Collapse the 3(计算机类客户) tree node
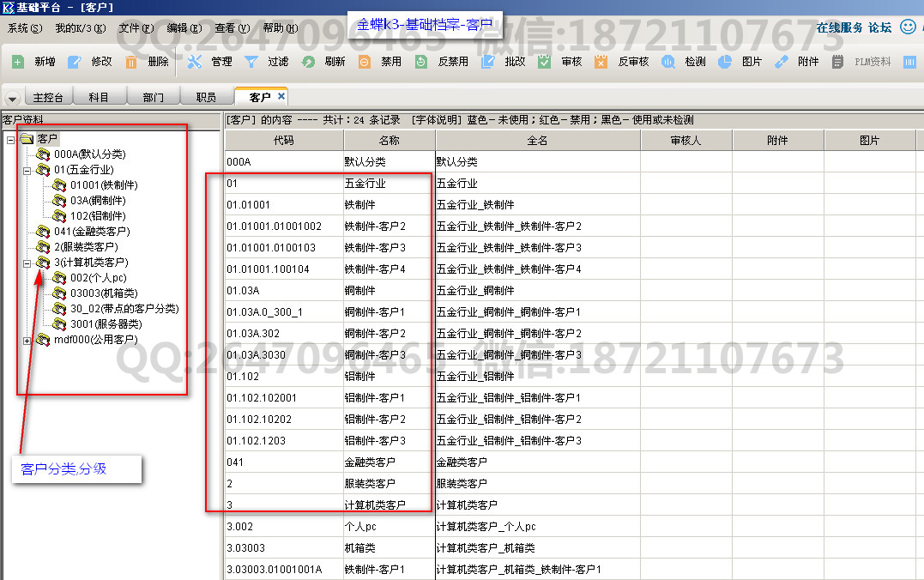 pyautogui.click(x=27, y=263)
